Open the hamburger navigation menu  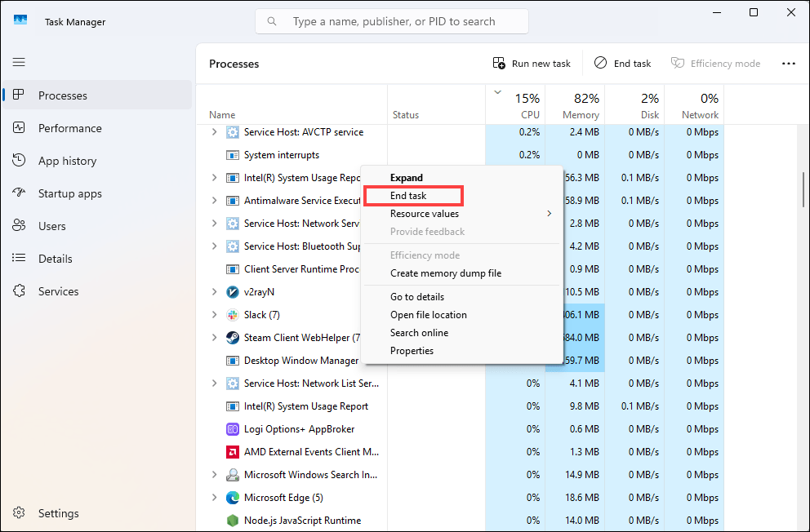[x=19, y=62]
